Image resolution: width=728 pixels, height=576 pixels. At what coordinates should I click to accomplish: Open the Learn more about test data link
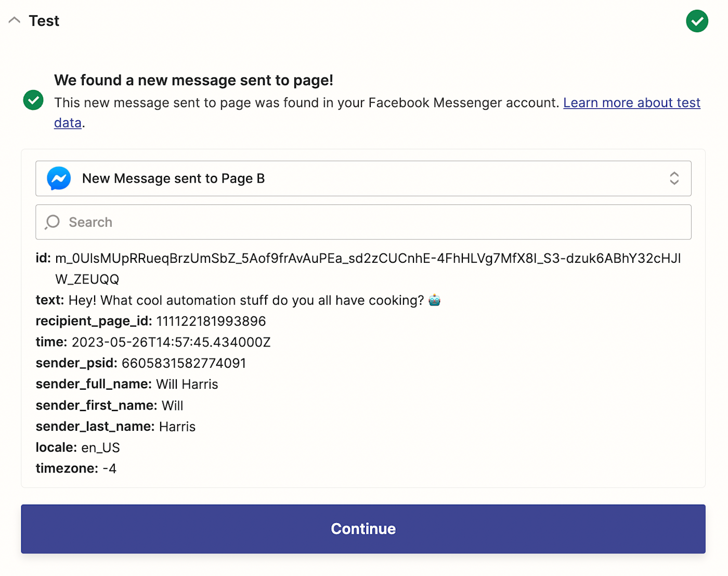(631, 103)
